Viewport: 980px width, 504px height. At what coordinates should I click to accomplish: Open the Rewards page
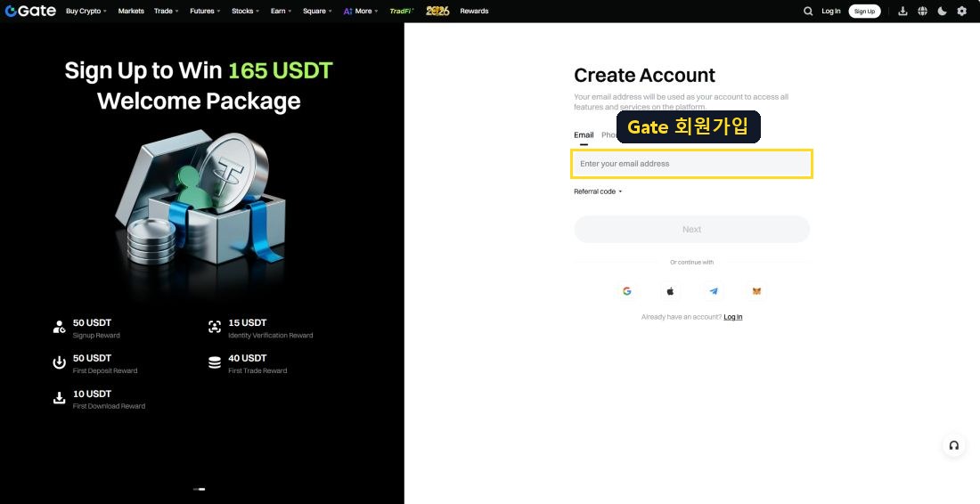[474, 12]
